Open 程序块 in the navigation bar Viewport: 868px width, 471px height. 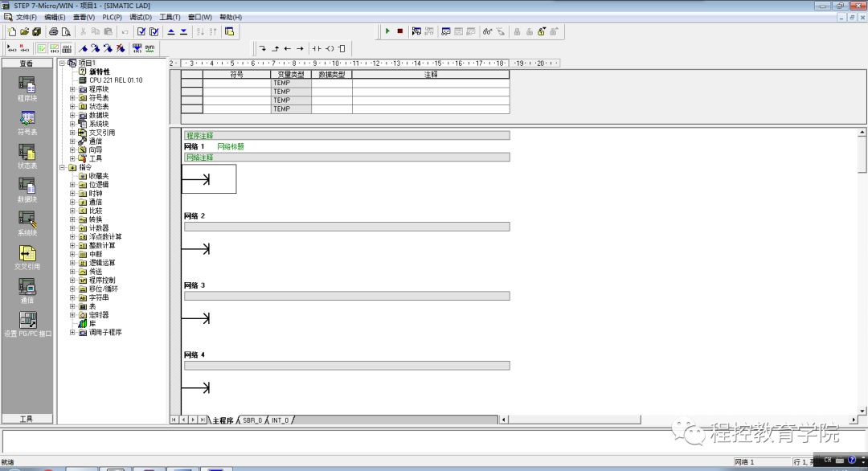point(27,88)
